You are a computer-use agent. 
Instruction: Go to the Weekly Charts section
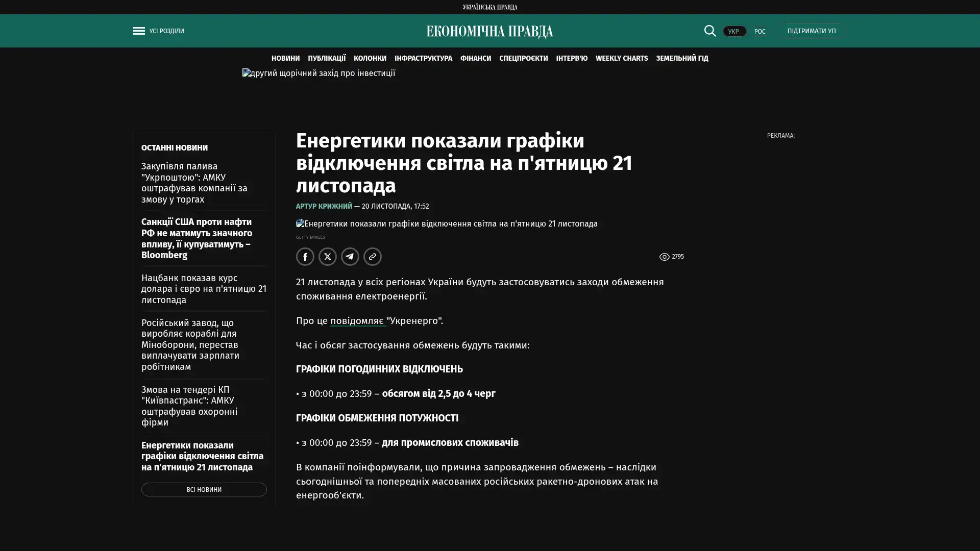point(621,58)
